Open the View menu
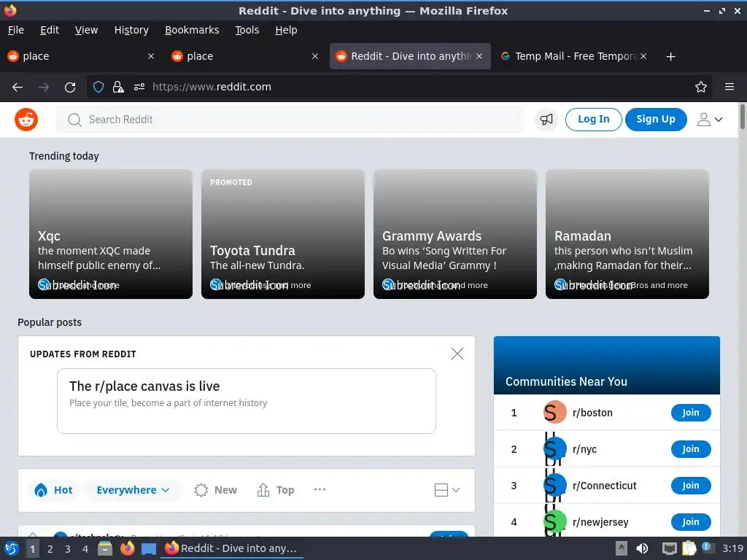747x560 pixels. point(86,30)
